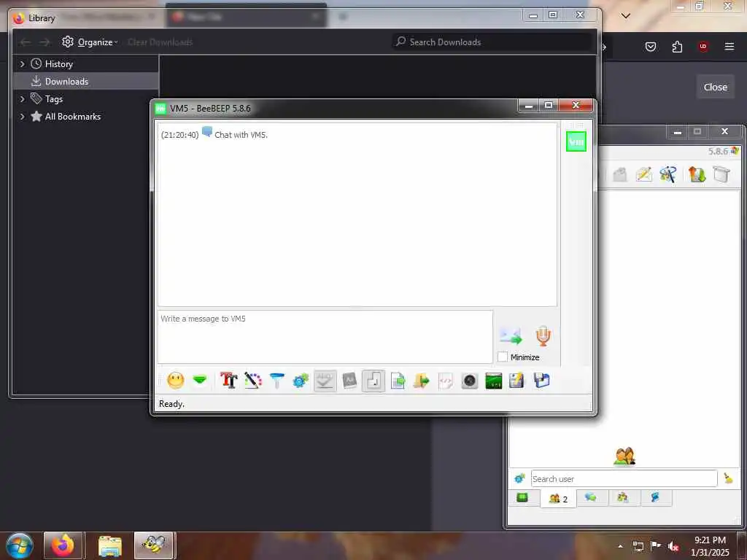The height and width of the screenshot is (560, 747).
Task: Click the green VM5 user avatar
Action: 576,141
